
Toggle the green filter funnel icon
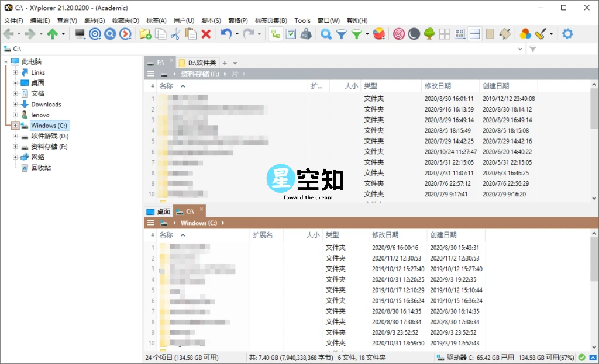tap(357, 34)
